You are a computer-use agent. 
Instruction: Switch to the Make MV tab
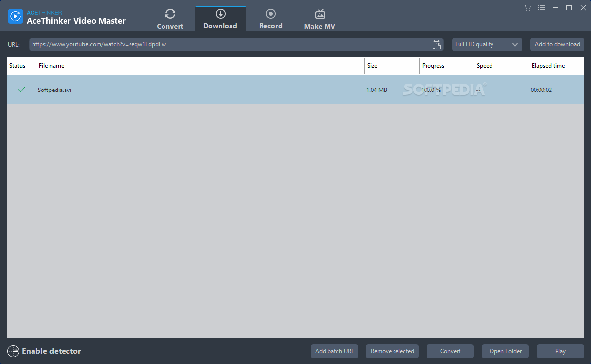tap(320, 19)
